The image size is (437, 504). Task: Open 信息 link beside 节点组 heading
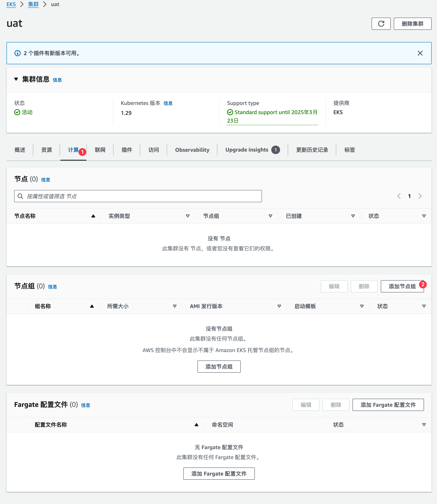[52, 287]
